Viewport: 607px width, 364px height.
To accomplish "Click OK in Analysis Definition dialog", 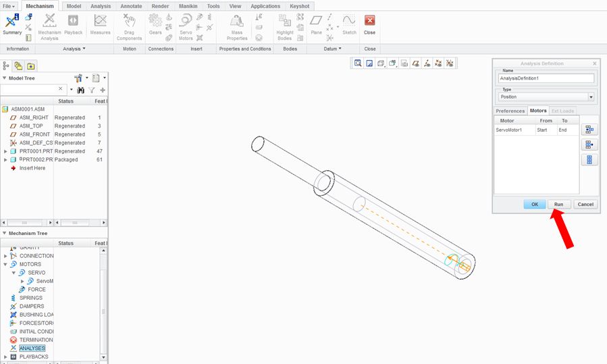I will 535,204.
